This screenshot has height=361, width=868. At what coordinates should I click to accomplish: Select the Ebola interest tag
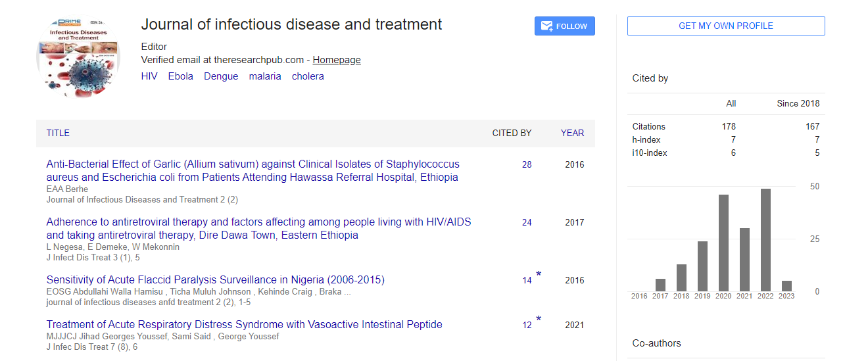tap(181, 76)
